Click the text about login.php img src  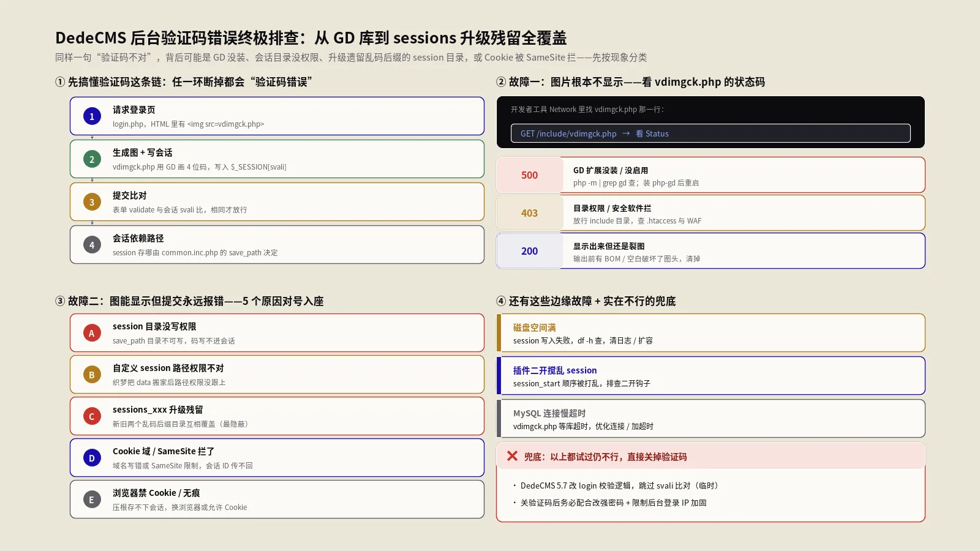click(x=189, y=124)
